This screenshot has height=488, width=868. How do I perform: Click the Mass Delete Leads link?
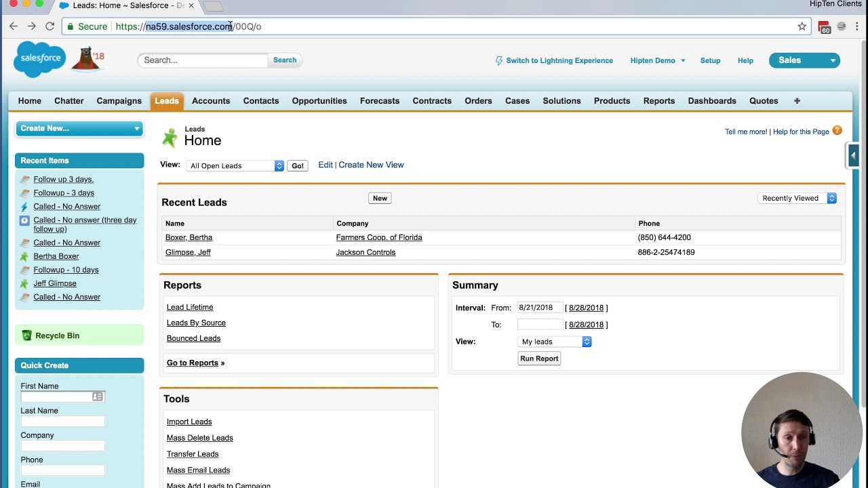[200, 438]
